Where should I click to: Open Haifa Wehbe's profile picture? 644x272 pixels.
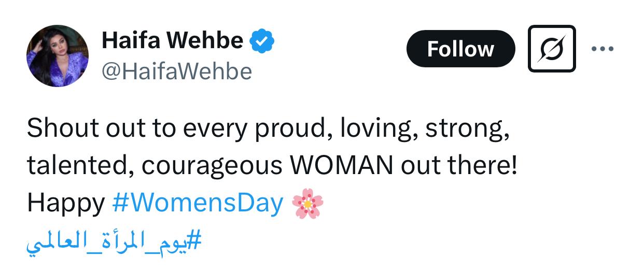[x=58, y=55]
